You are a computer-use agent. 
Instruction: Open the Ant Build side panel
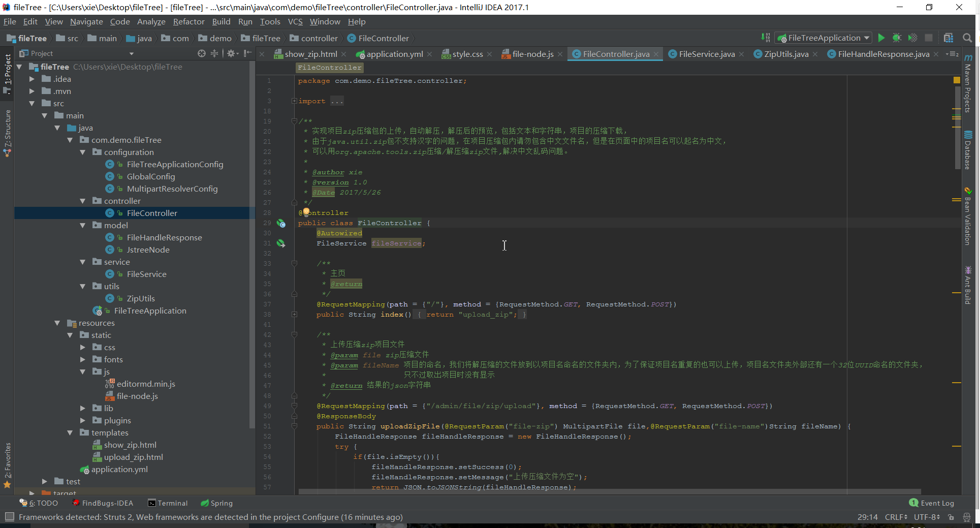coord(968,285)
